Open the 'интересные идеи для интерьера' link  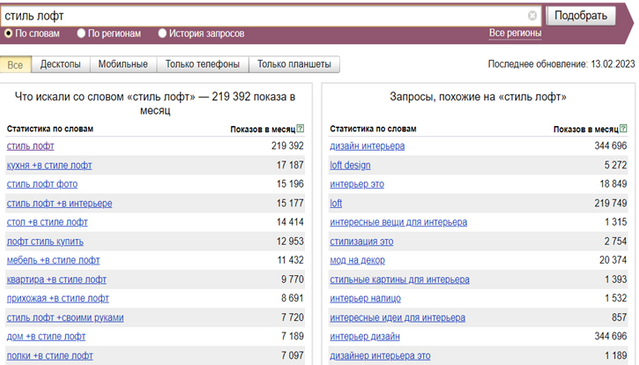click(x=397, y=317)
